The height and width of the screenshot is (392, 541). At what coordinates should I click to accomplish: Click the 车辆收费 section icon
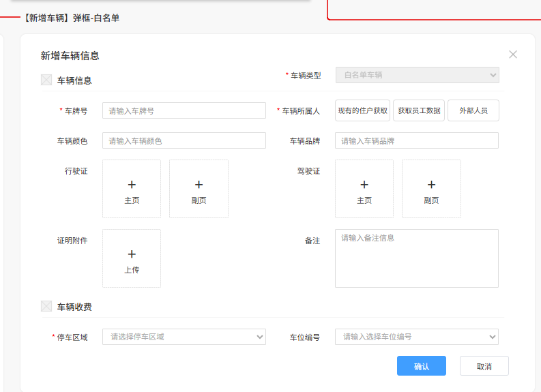(46, 307)
